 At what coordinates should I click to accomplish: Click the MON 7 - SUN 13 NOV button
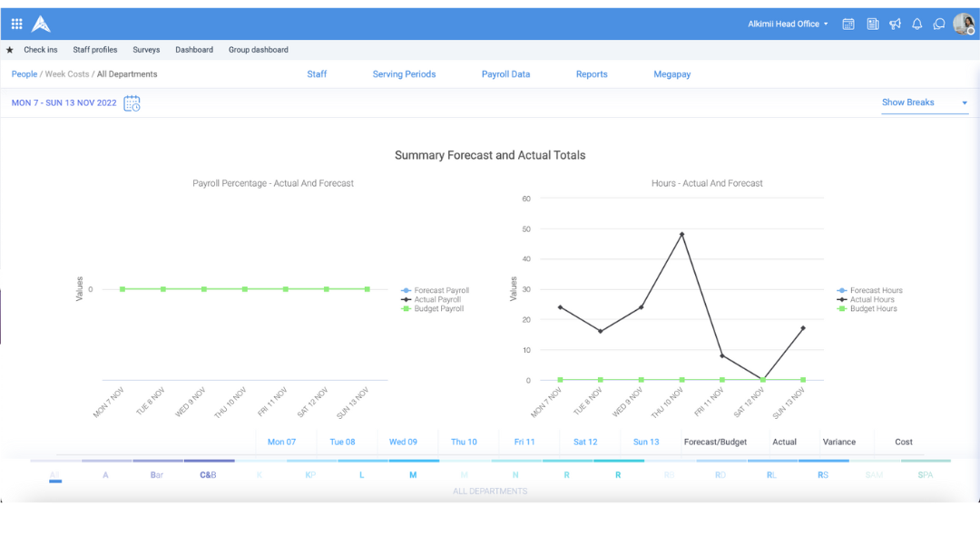point(61,103)
